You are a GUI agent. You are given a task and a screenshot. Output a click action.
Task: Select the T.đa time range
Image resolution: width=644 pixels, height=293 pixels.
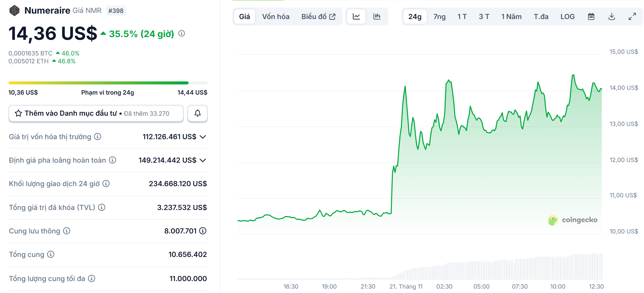(x=541, y=16)
